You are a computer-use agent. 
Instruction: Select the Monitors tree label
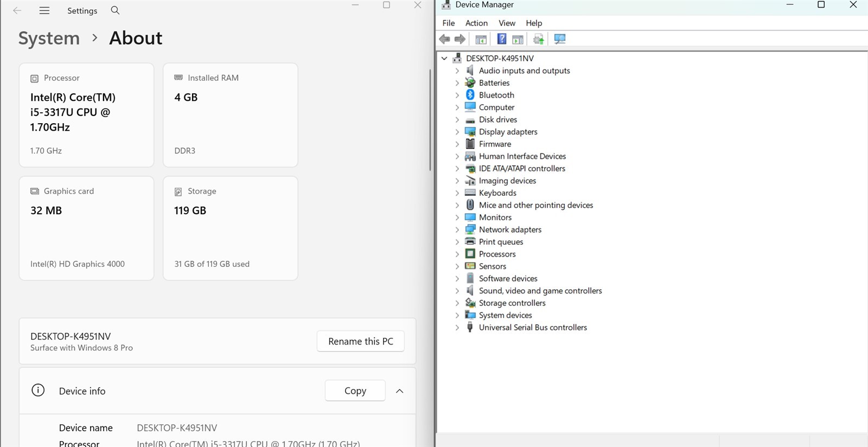pos(495,217)
